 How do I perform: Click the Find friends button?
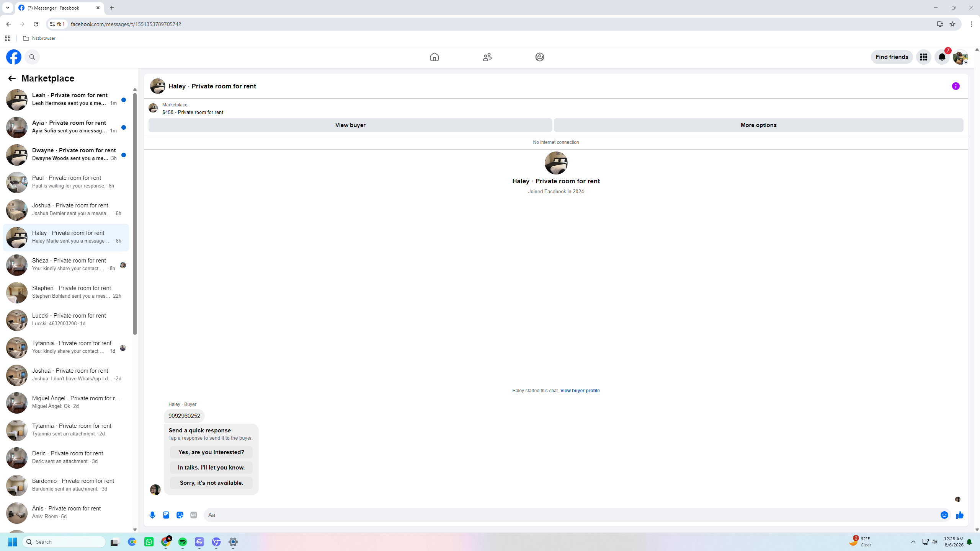(x=892, y=57)
